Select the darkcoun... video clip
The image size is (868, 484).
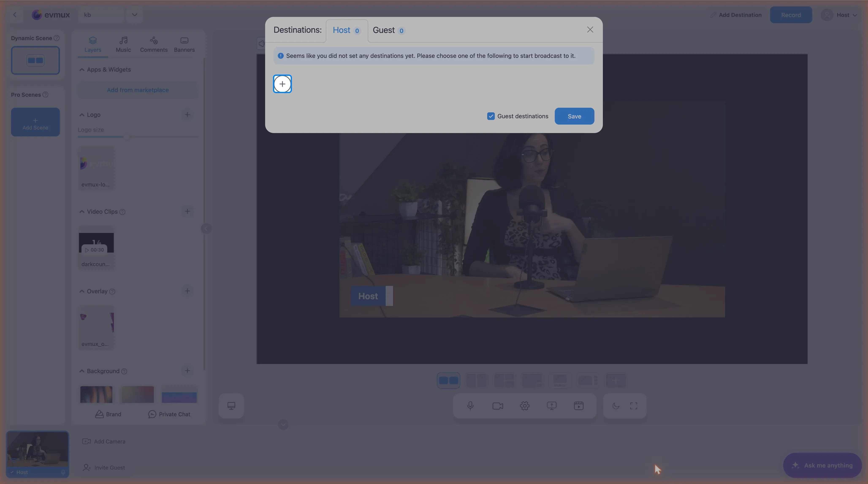96,248
